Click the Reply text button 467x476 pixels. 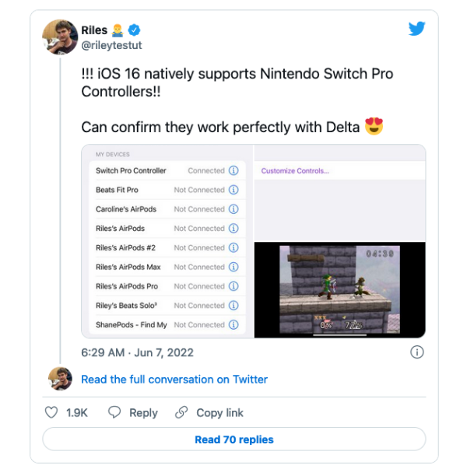(x=143, y=413)
